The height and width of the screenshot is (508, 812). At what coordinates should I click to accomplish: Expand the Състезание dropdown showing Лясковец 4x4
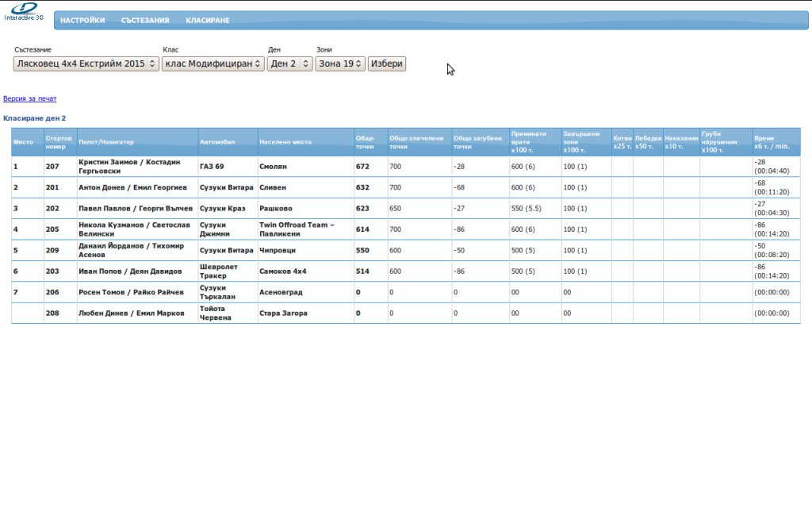(86, 63)
